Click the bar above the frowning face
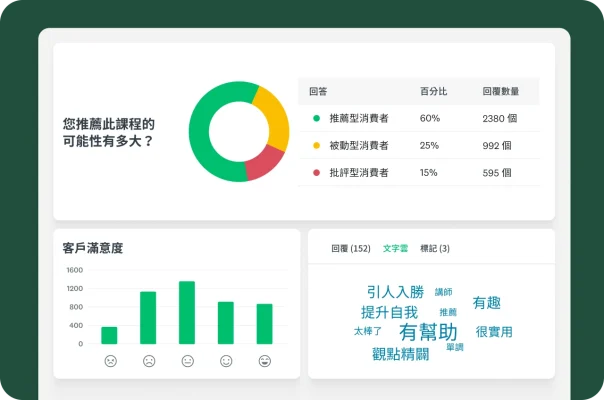Image resolution: width=604 pixels, height=400 pixels. [148, 318]
